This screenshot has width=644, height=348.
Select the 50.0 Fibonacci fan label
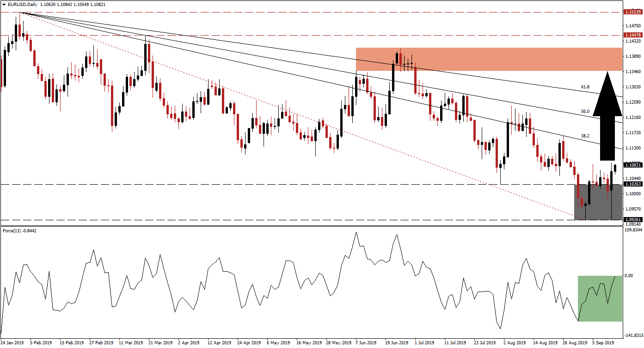pos(585,112)
